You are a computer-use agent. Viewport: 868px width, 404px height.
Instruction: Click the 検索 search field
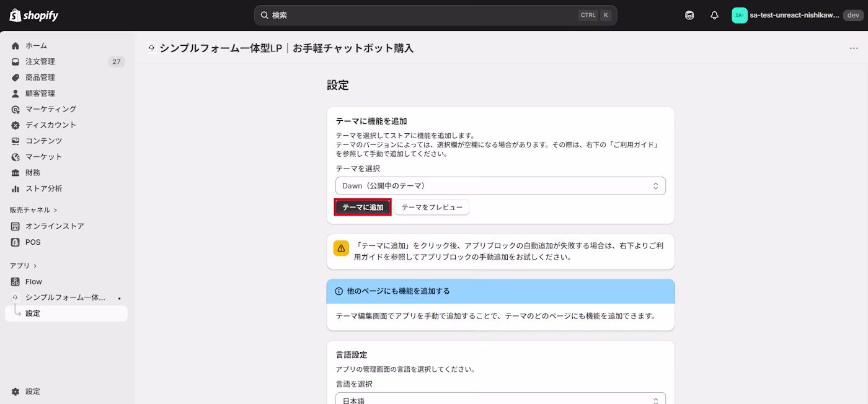[x=435, y=15]
